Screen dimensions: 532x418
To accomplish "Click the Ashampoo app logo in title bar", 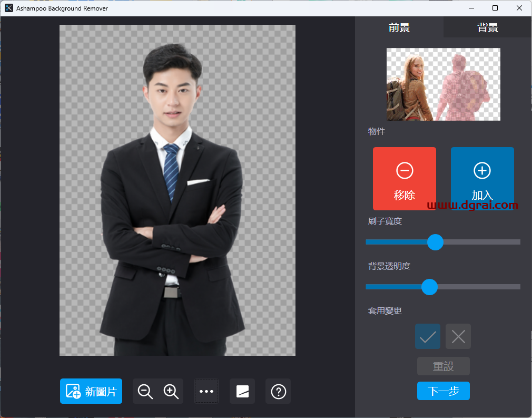I will pos(9,8).
